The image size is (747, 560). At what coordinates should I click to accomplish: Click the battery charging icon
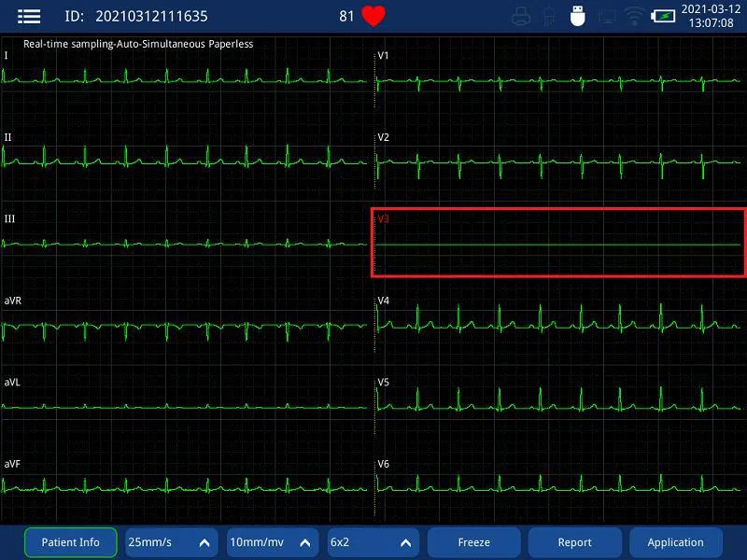(x=663, y=17)
